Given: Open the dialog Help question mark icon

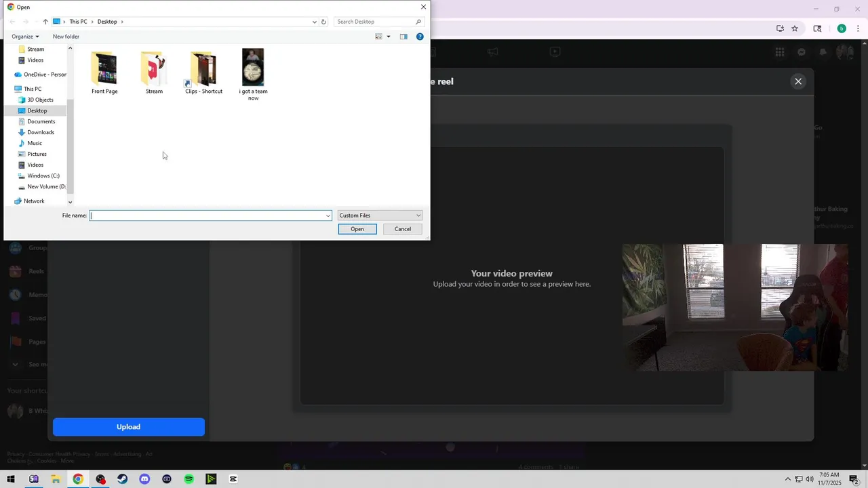Looking at the screenshot, I should 420,37.
